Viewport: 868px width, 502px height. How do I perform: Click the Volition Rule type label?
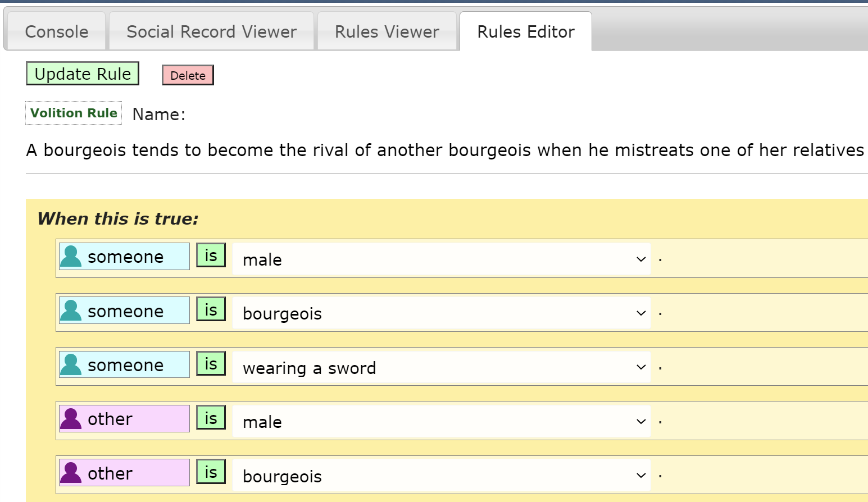(x=74, y=113)
